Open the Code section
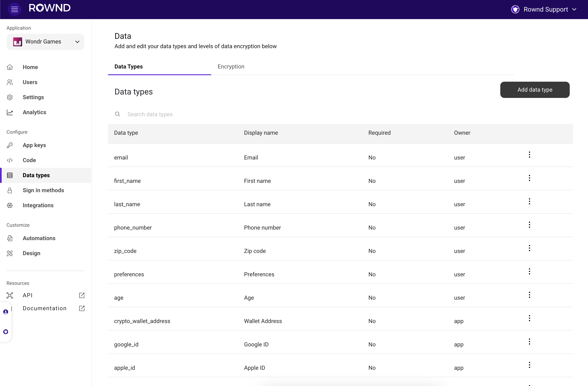The height and width of the screenshot is (386, 588). [x=29, y=160]
